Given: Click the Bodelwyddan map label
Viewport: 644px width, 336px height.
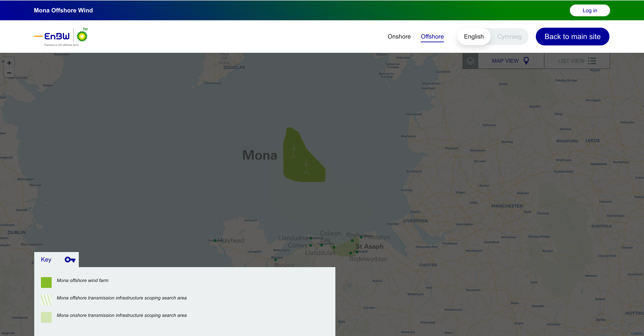Looking at the screenshot, I should coord(368,259).
